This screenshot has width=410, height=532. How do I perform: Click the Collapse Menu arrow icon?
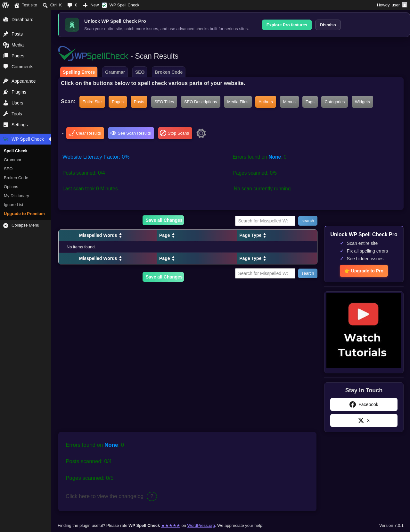pyautogui.click(x=6, y=225)
